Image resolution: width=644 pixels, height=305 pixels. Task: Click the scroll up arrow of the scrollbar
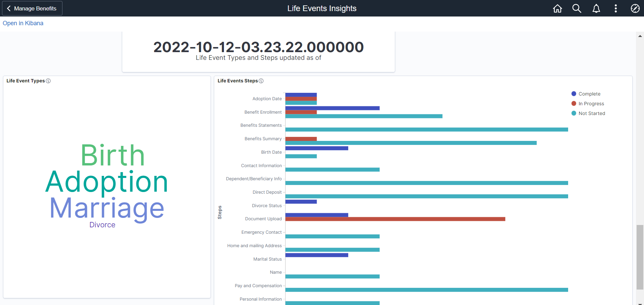tap(640, 36)
